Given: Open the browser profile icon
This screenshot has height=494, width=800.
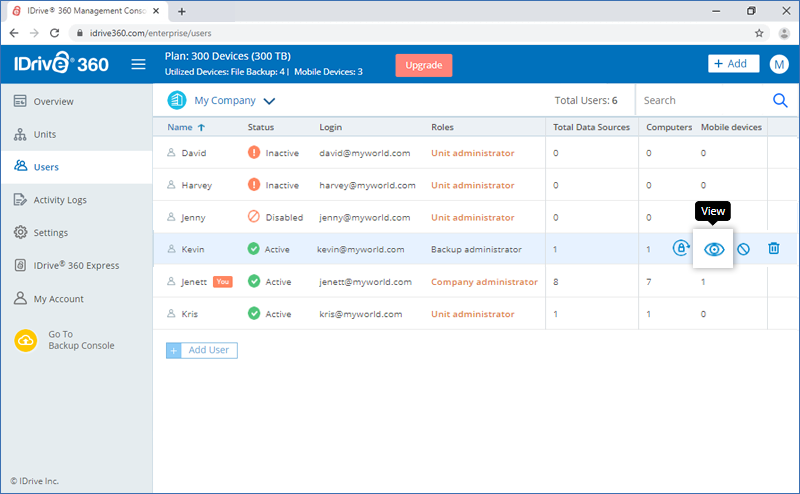Looking at the screenshot, I should 784,33.
